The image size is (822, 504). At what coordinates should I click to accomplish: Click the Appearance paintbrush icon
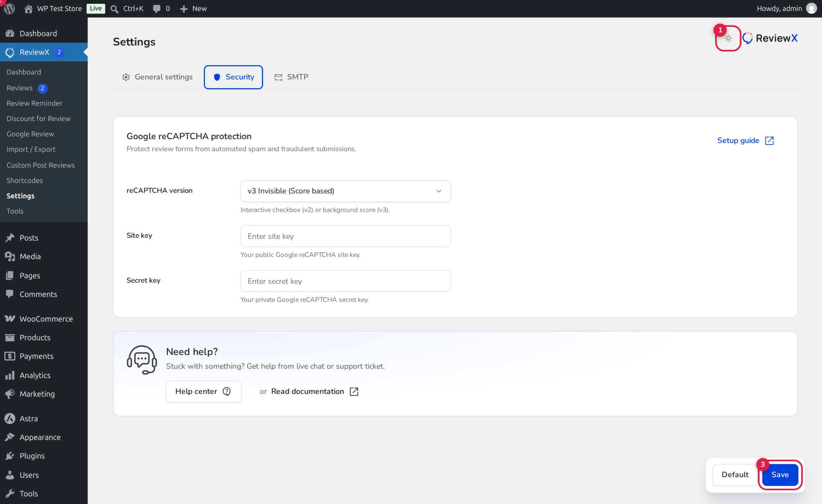[10, 437]
